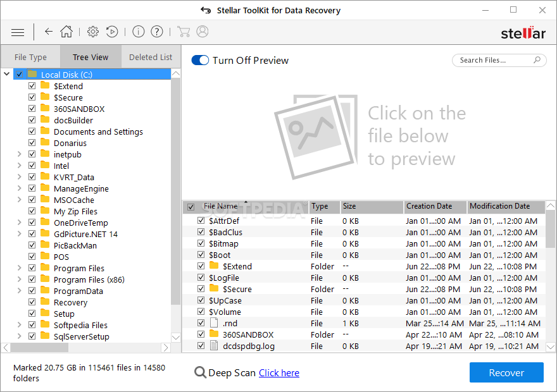
Task: Uncheck the $Bitmap file checkbox
Action: 201,243
